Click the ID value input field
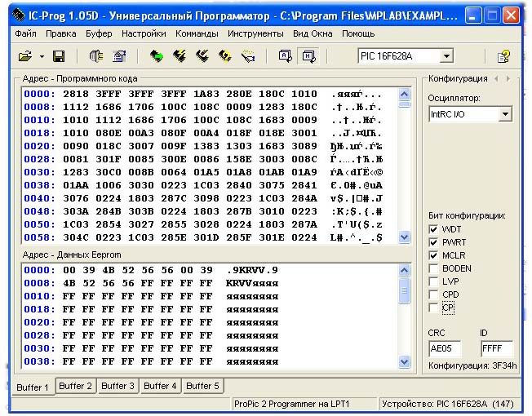Screen dimensions: 532x416 (496, 348)
